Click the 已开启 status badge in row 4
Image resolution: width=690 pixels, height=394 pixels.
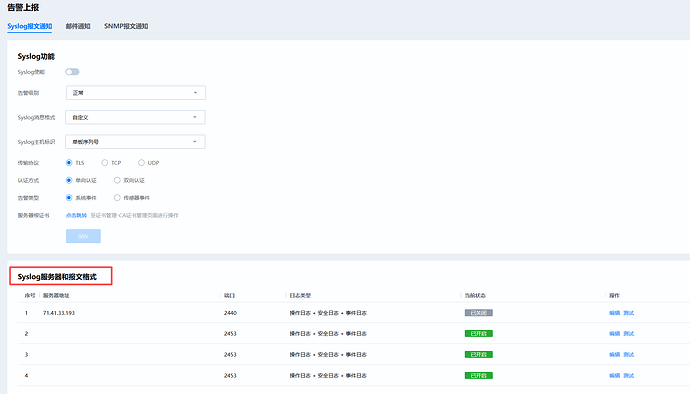point(479,376)
